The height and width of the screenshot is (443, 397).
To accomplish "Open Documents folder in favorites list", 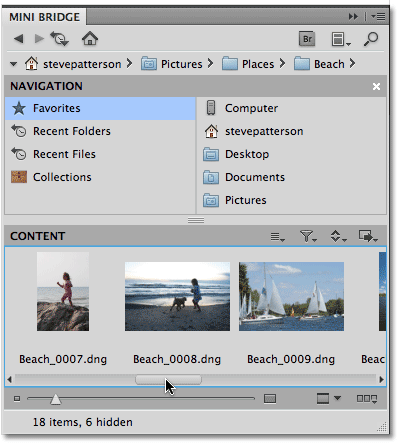I will (291, 177).
